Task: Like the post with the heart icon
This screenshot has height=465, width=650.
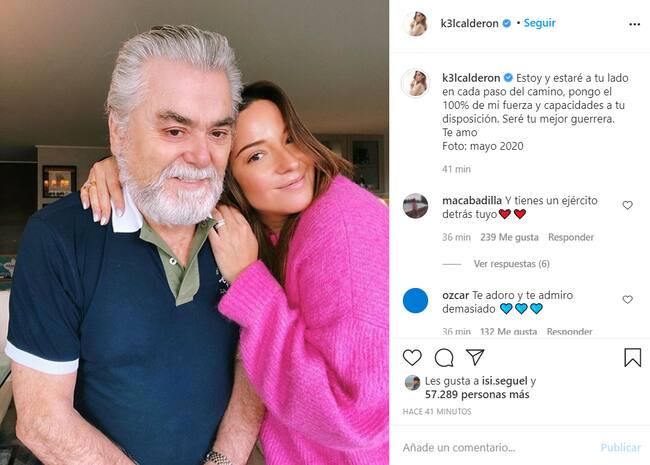Action: [x=412, y=357]
